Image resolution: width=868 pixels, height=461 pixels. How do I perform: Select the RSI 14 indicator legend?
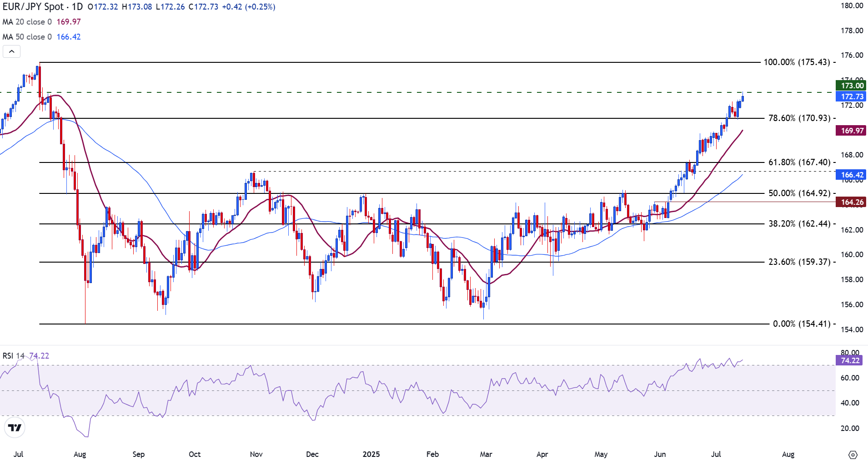[x=14, y=356]
